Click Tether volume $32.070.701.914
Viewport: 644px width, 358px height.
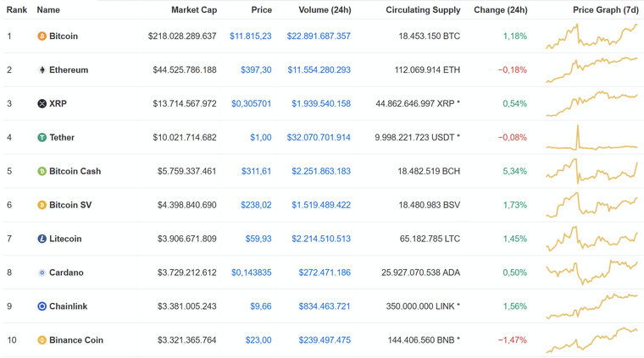[319, 137]
